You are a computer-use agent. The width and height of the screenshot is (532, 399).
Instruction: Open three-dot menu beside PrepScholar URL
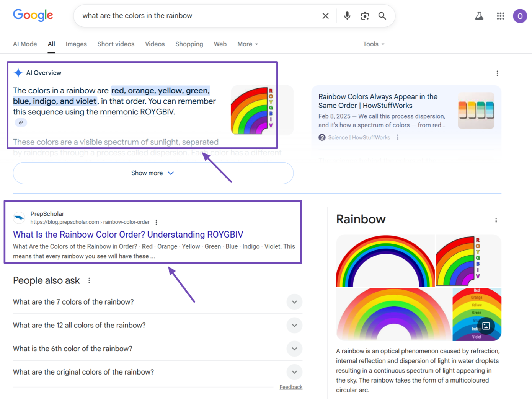(x=156, y=222)
